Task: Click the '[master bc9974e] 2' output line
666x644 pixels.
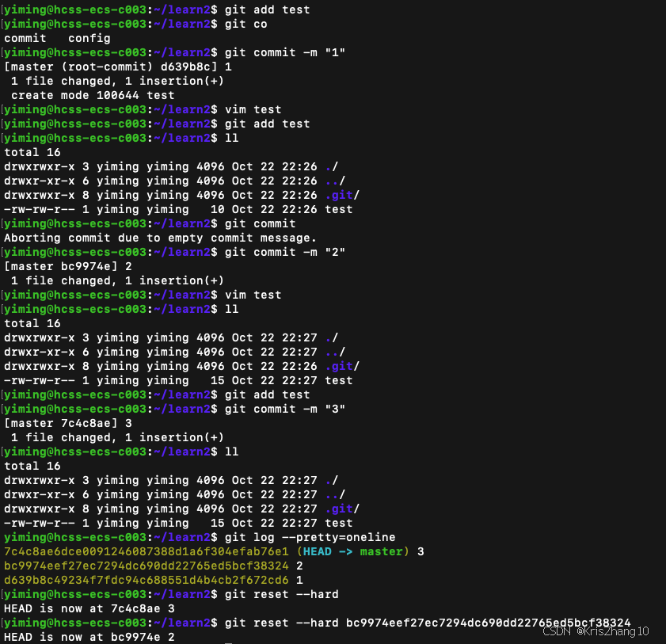Action: click(68, 266)
